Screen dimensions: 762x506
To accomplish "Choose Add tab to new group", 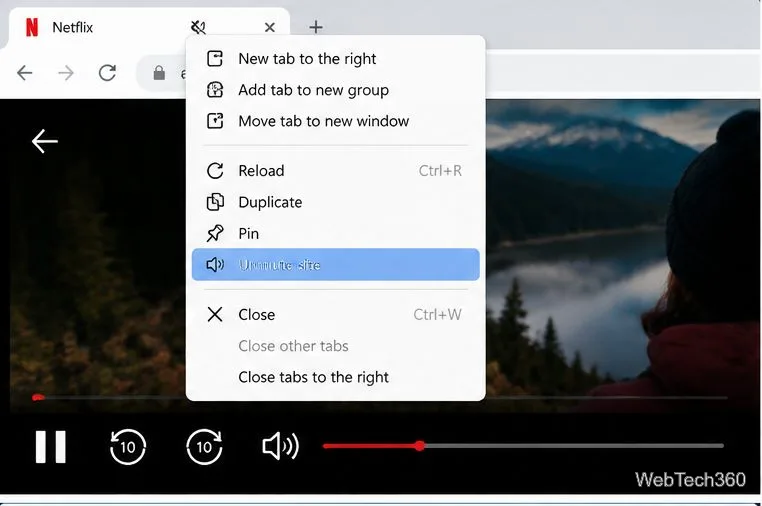I will click(335, 90).
